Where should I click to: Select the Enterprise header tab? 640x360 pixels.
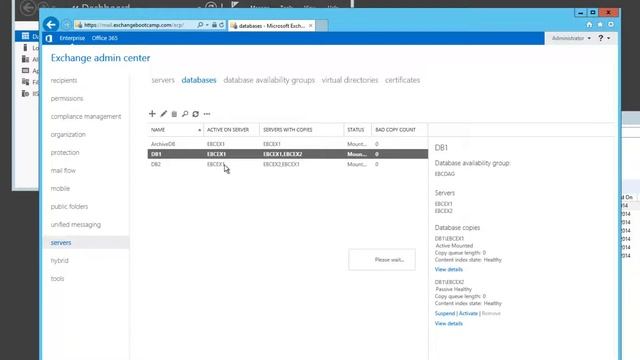72,38
